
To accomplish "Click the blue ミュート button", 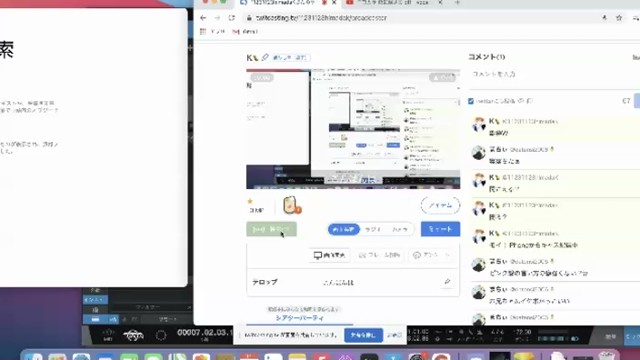I will (440, 229).
